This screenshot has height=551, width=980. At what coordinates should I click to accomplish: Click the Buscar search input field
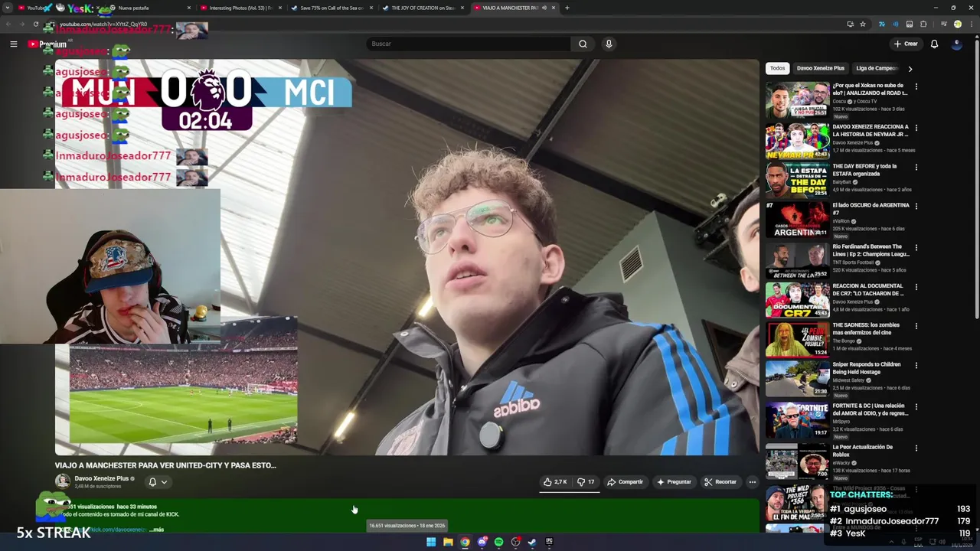(469, 44)
